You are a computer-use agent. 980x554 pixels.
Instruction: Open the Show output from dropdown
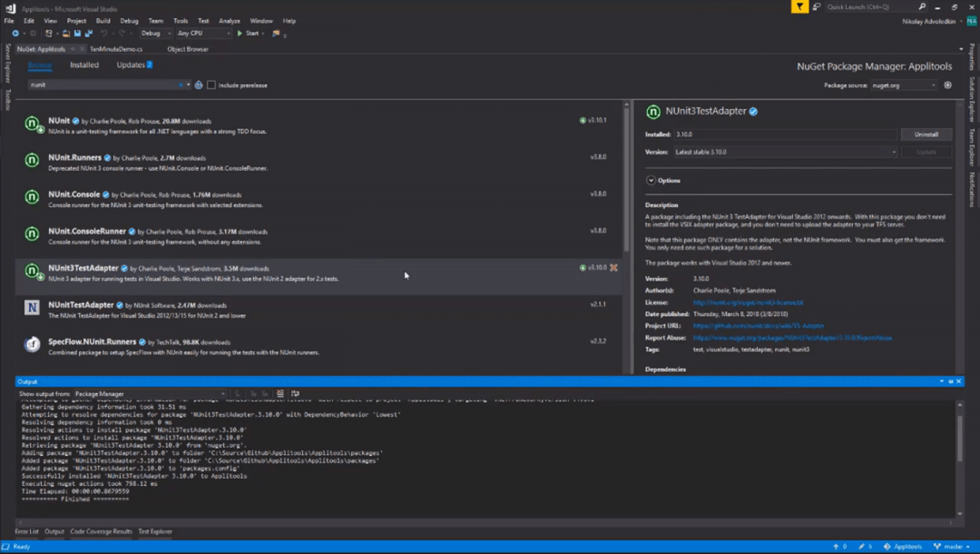pyautogui.click(x=150, y=394)
